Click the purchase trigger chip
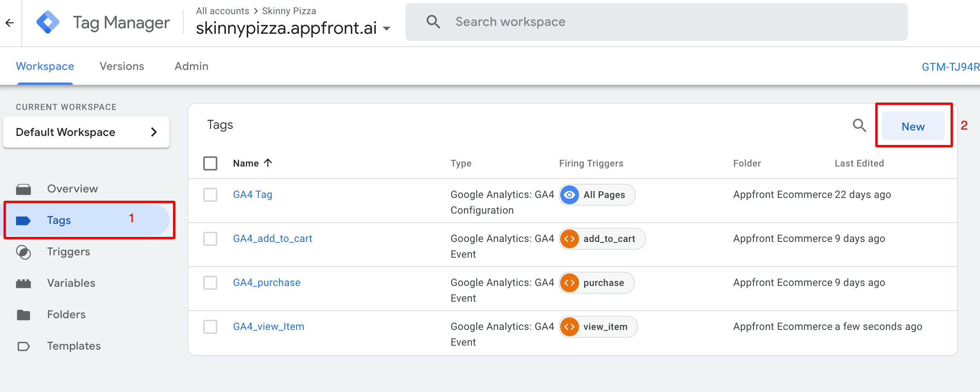The height and width of the screenshot is (392, 980). pos(597,283)
